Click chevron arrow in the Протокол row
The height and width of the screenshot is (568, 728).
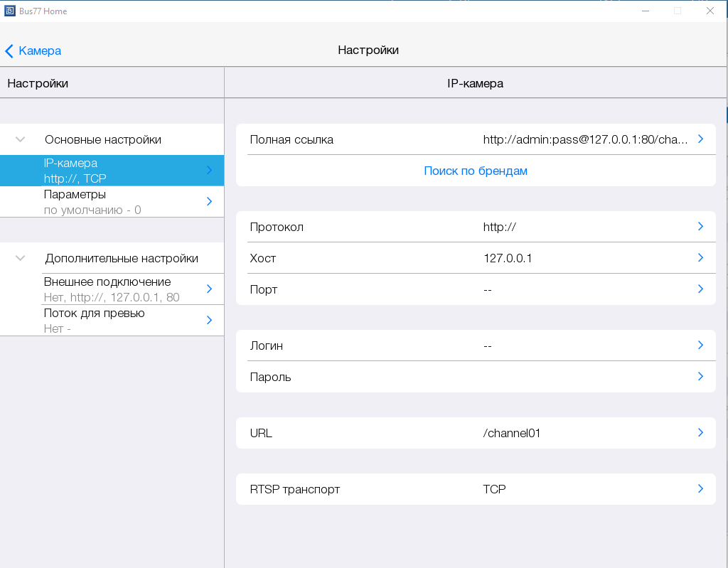tap(700, 227)
